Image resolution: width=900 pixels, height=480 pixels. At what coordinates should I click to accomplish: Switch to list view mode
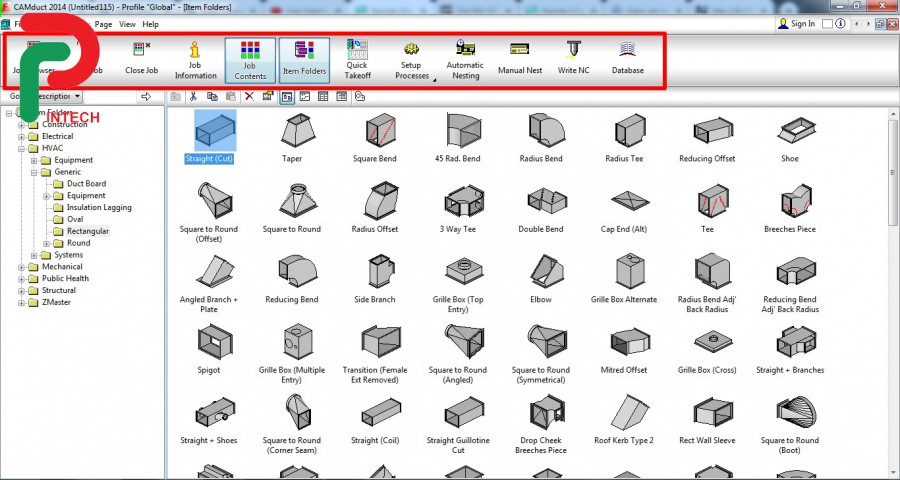coord(323,96)
